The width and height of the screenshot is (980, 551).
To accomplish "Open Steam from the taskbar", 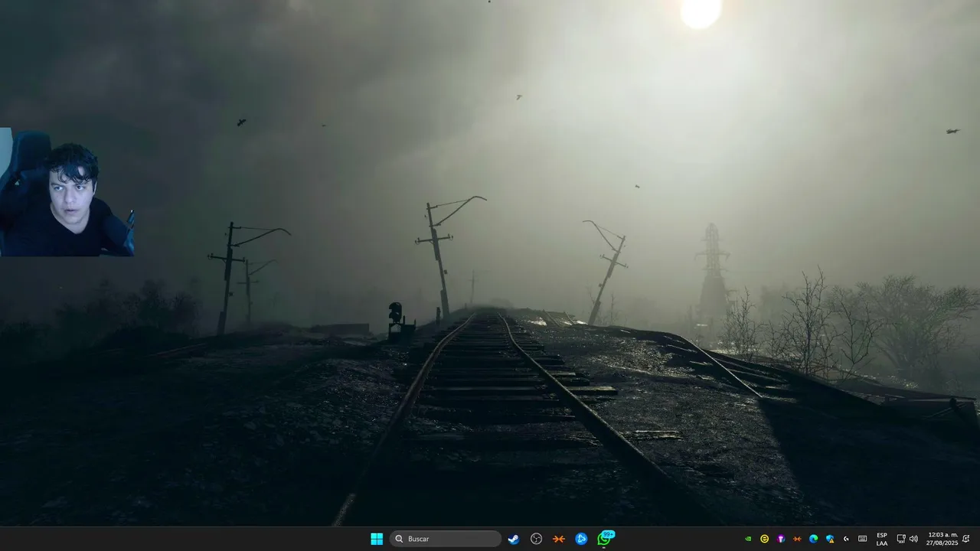I will point(514,539).
